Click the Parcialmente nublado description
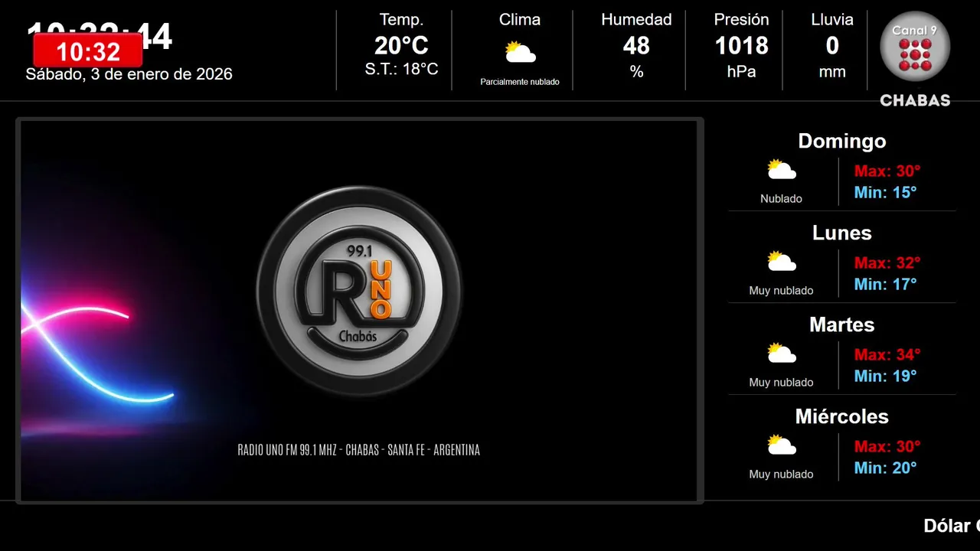 tap(520, 82)
